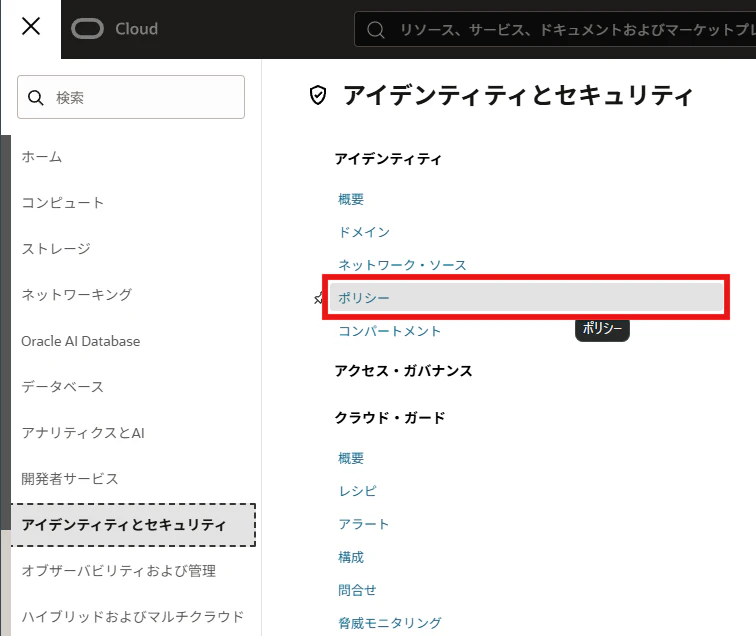
Task: Click magnifier icon in 検索 box
Action: pyautogui.click(x=36, y=98)
